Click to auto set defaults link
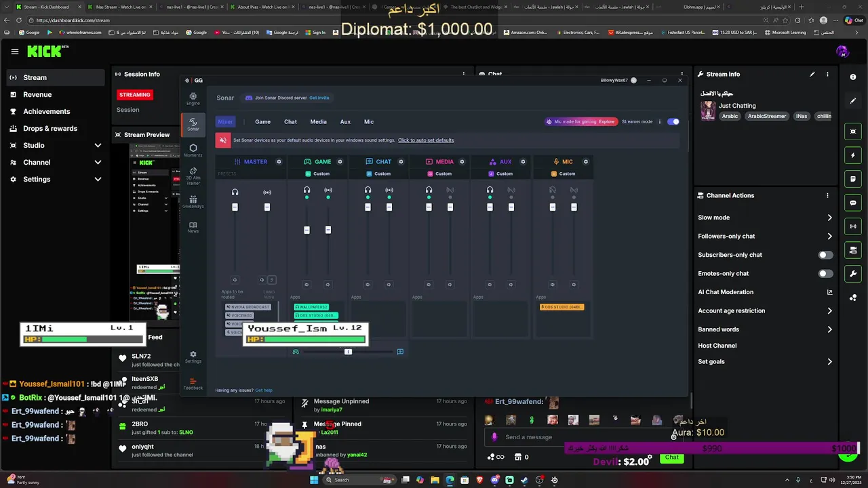868x488 pixels. coord(426,140)
